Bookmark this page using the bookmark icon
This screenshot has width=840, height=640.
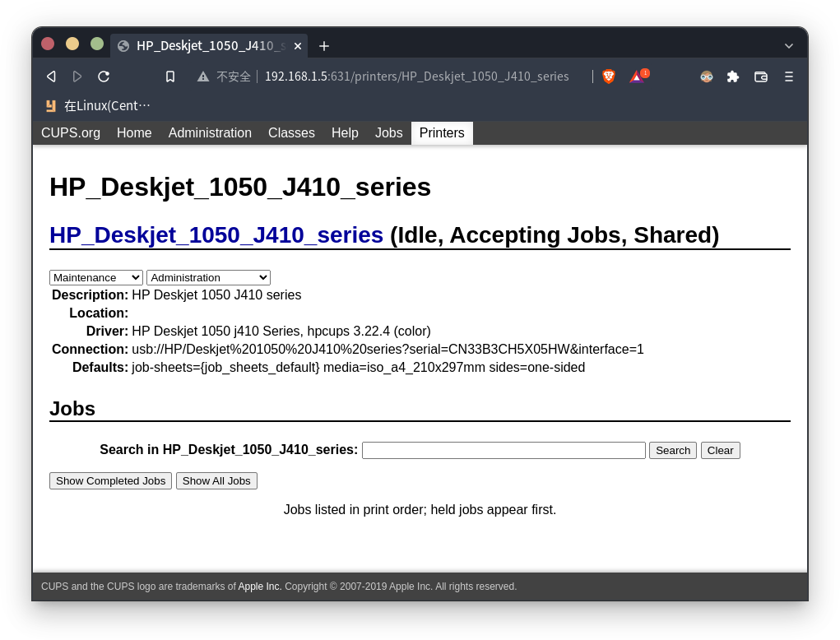click(170, 77)
